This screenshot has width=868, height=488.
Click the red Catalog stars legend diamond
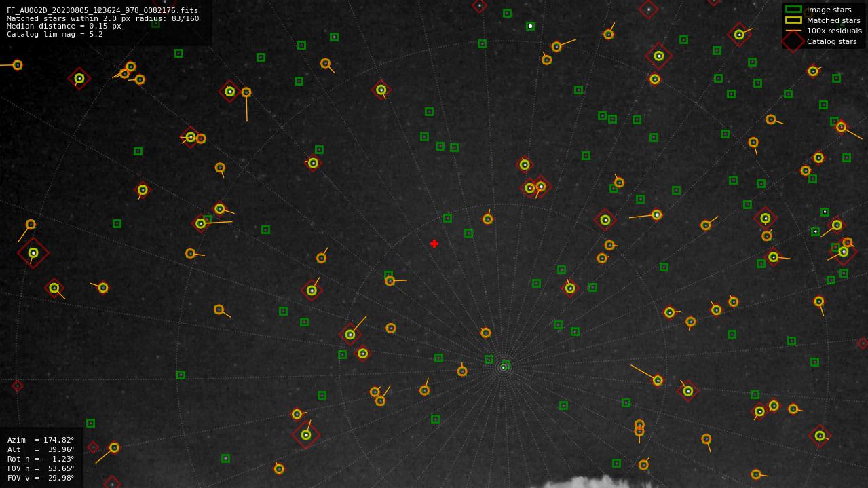point(793,41)
